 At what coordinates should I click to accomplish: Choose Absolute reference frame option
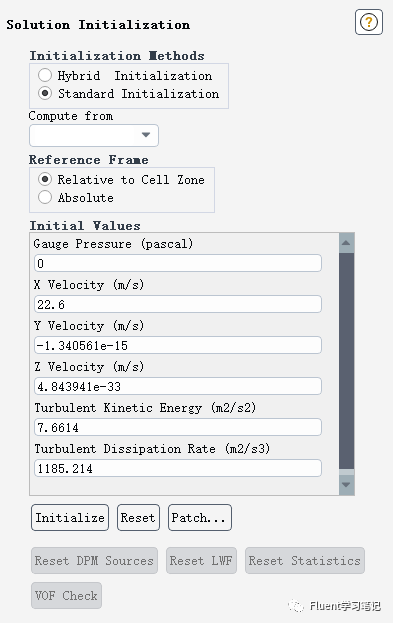point(45,197)
